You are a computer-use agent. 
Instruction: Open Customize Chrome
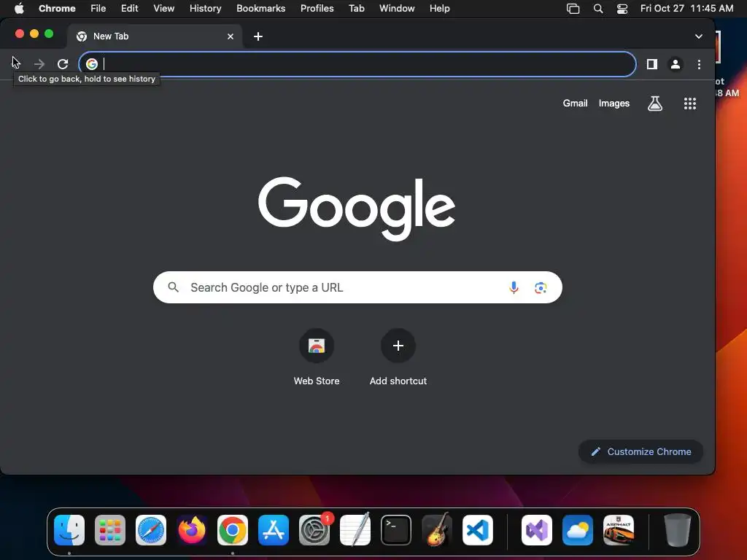(x=640, y=451)
